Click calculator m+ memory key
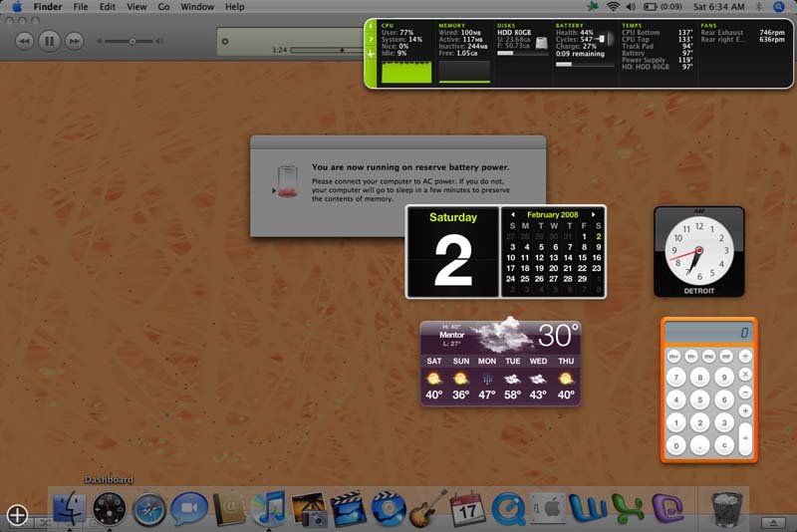Image resolution: width=797 pixels, height=532 pixels. (673, 357)
